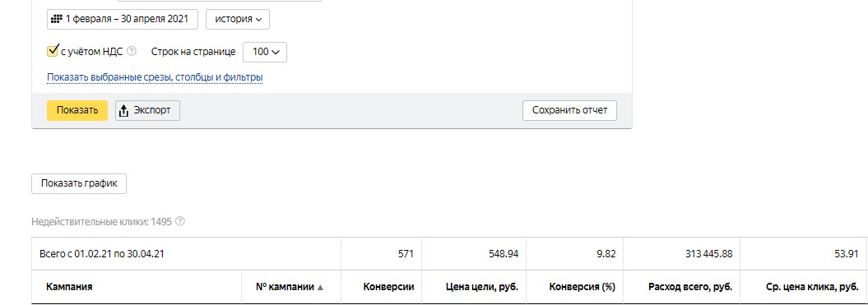The height and width of the screenshot is (305, 868).
Task: Sort by Расход всего, руб. column
Action: tap(690, 287)
